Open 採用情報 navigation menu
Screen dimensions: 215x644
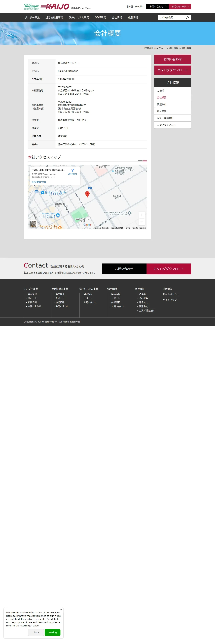(133, 18)
